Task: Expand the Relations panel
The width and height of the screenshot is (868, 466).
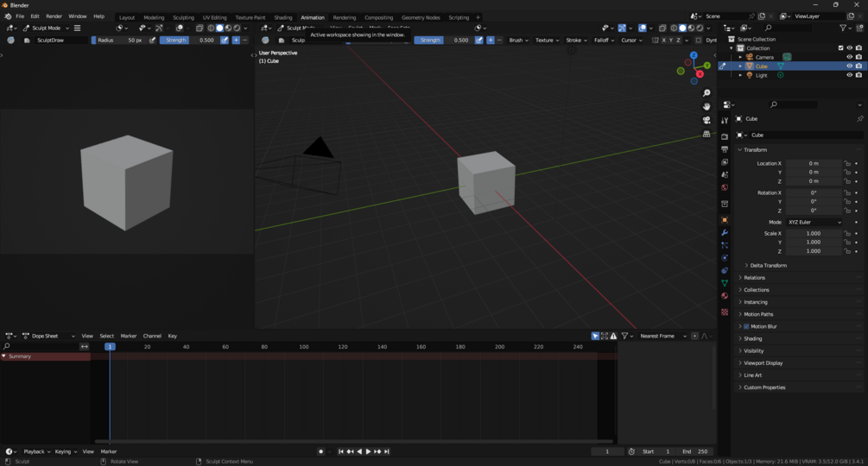Action: pyautogui.click(x=754, y=278)
